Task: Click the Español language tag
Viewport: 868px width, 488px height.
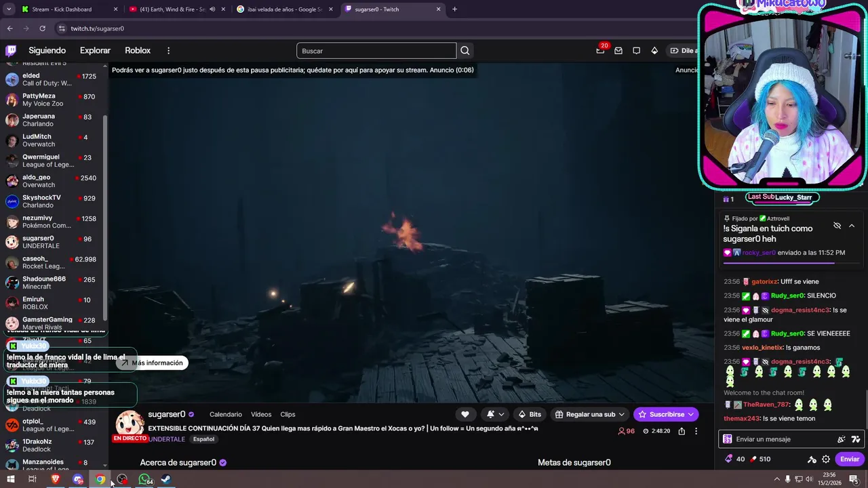Action: point(203,439)
